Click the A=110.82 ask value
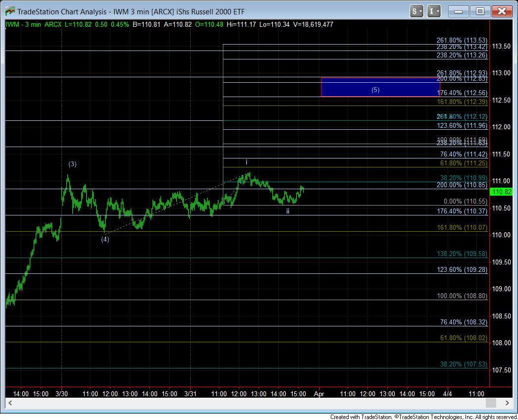518x420 pixels. (x=178, y=24)
